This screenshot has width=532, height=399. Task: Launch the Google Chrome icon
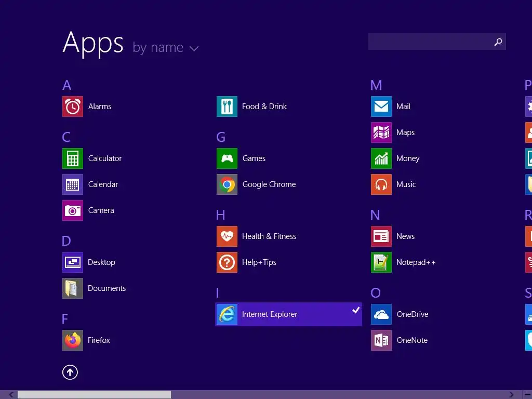click(x=227, y=184)
